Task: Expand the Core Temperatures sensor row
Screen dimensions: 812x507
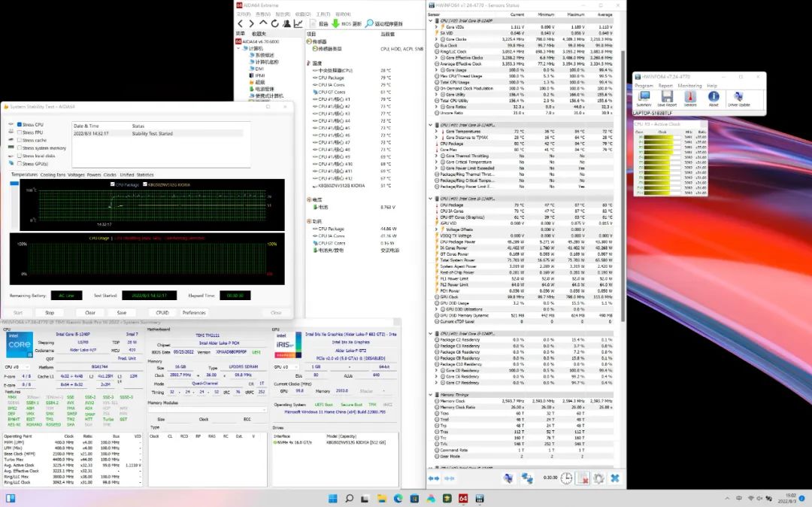Action: coord(436,131)
